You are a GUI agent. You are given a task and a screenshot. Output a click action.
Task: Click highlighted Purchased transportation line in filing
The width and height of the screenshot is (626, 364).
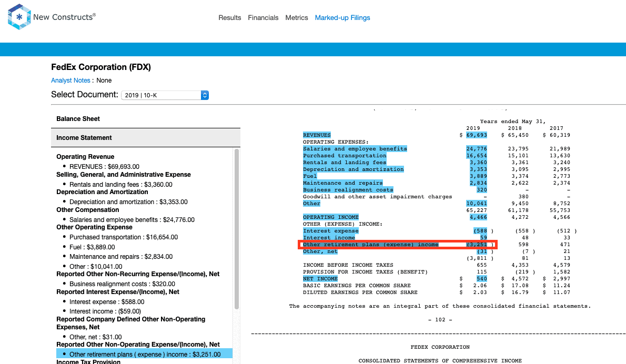pyautogui.click(x=345, y=156)
